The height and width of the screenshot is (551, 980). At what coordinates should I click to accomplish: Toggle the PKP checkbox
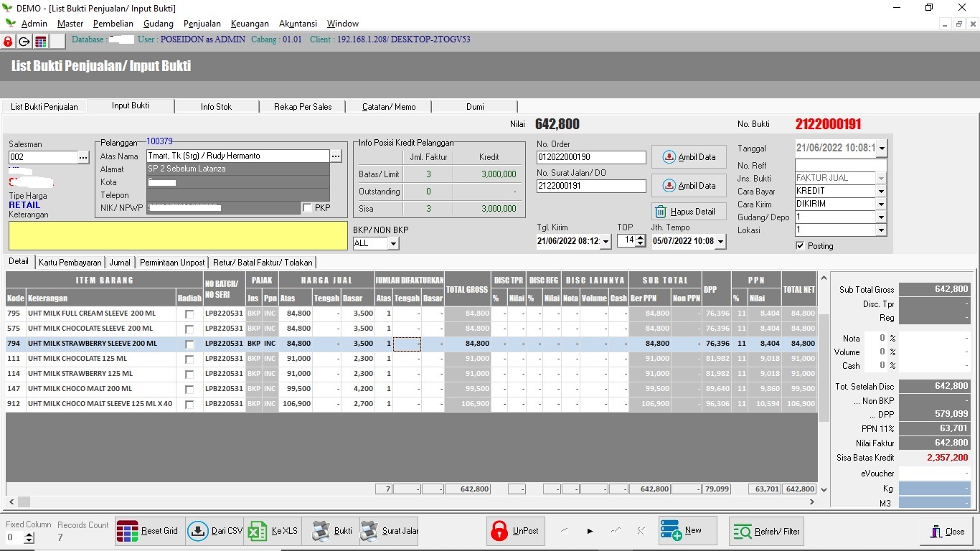pos(308,208)
